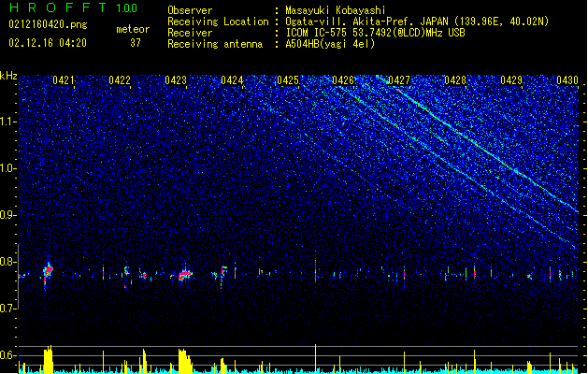
Task: Click the 0.7 kHz axis label
Action: 8,309
